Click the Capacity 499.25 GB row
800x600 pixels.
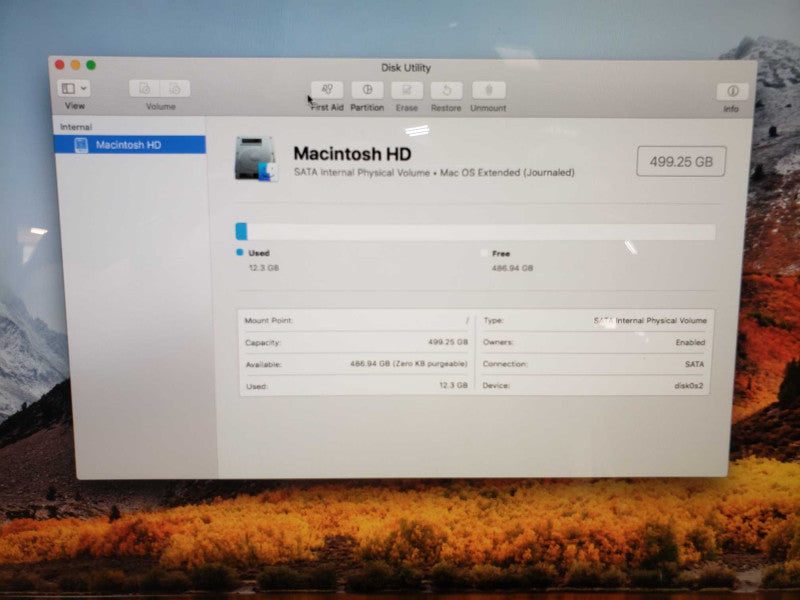click(x=357, y=342)
